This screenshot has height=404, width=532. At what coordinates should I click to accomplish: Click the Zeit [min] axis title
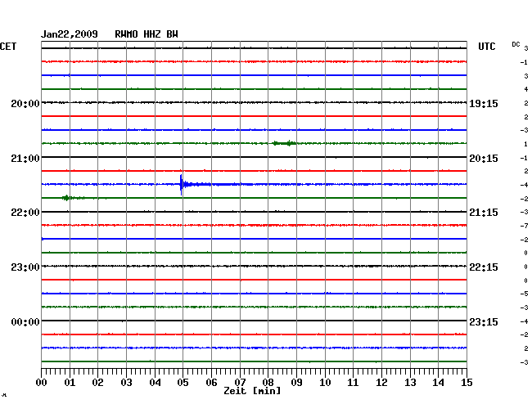[252, 391]
